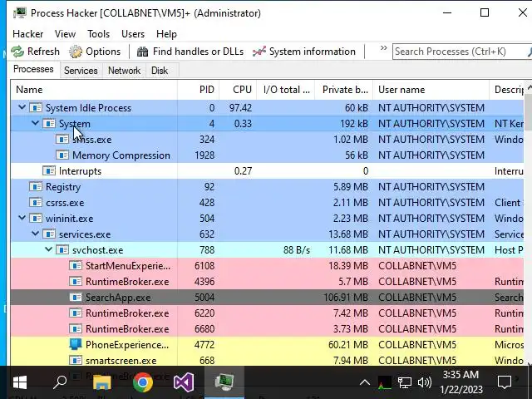Click the PhoneExperience blue monitor icon
532x399 pixels.
tap(76, 344)
